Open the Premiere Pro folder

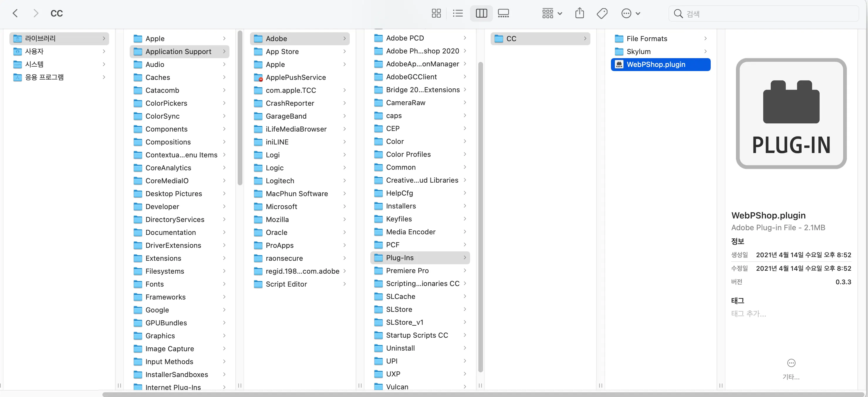[x=407, y=270]
